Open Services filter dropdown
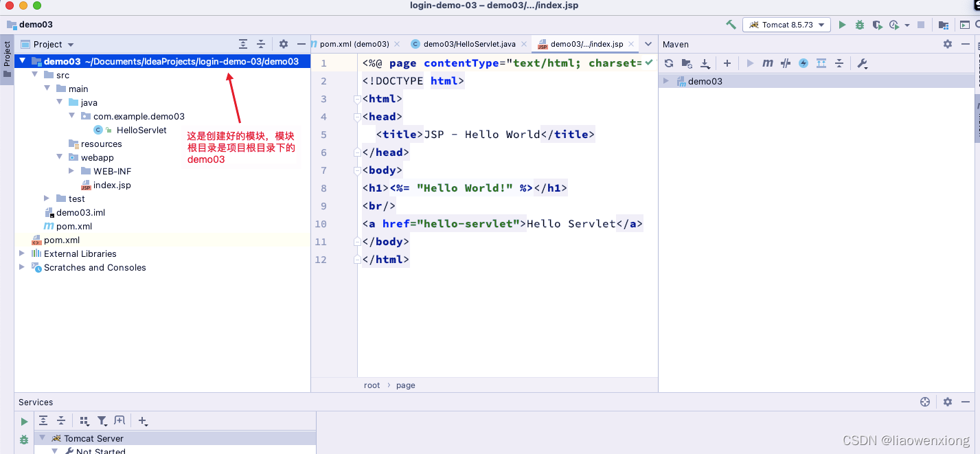 coord(102,421)
